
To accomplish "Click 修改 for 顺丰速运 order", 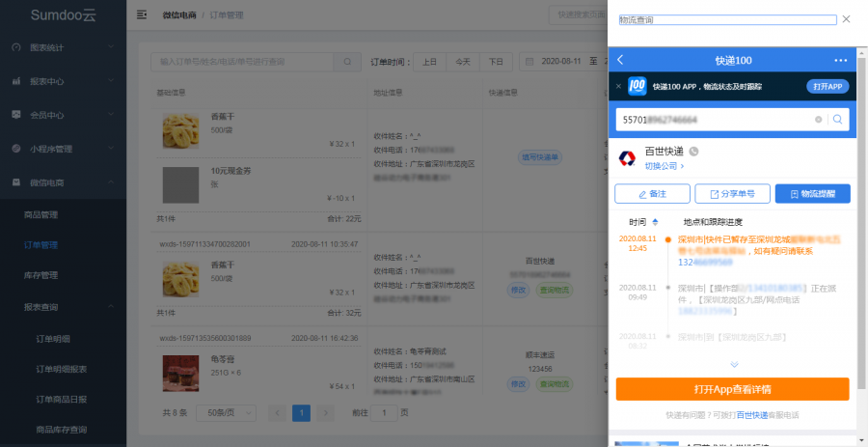I will [518, 384].
